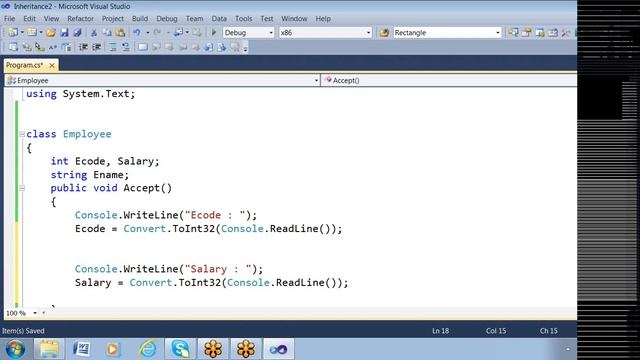The width and height of the screenshot is (640, 360).
Task: Open the Window menu
Action: [294, 19]
